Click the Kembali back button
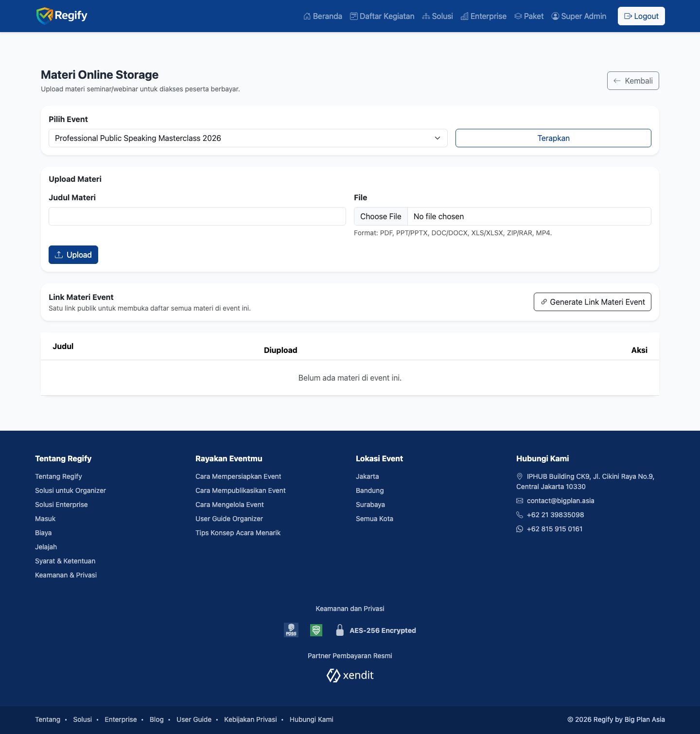Screen dimensions: 700x734 633,81
